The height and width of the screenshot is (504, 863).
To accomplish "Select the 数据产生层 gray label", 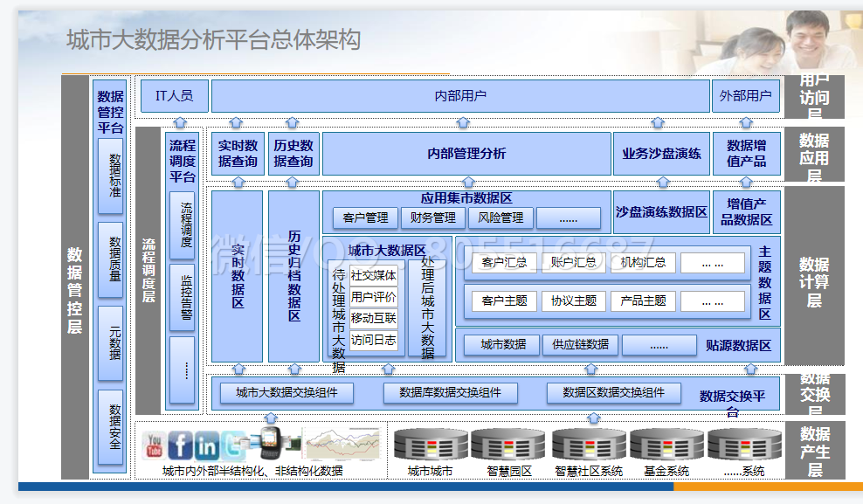I will pos(815,452).
